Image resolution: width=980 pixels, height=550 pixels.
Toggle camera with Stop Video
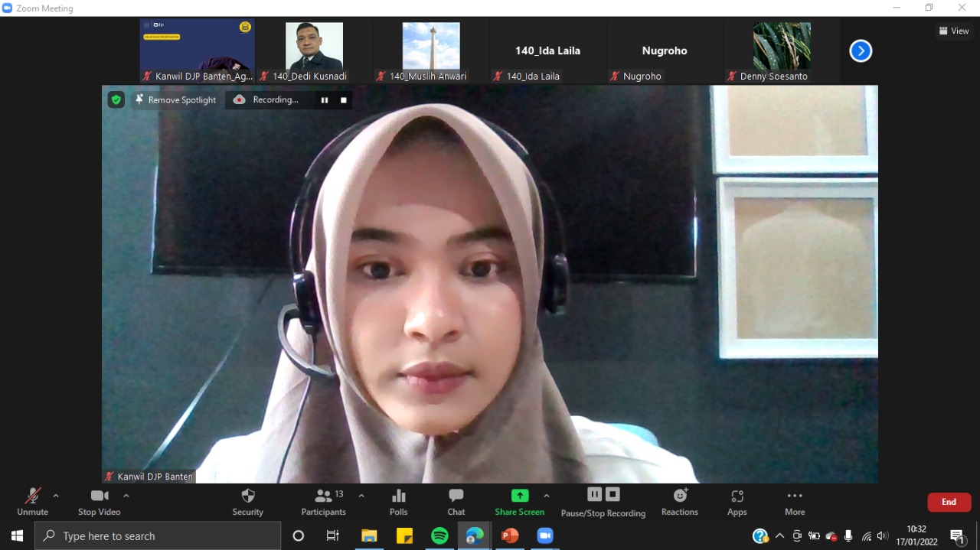coord(99,502)
